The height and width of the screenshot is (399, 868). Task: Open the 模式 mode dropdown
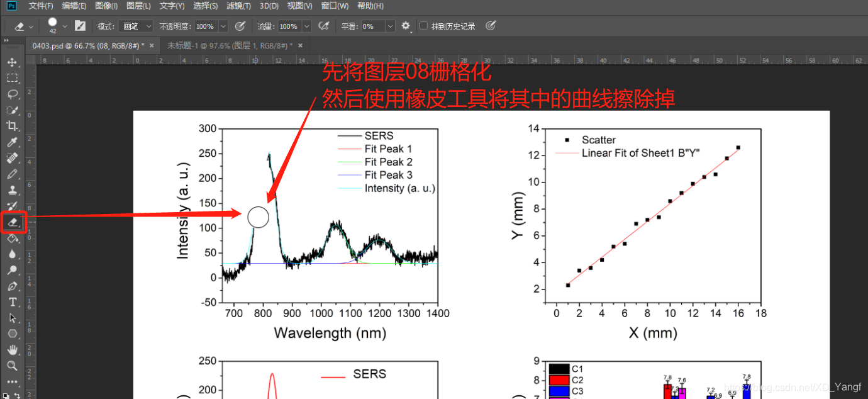136,26
